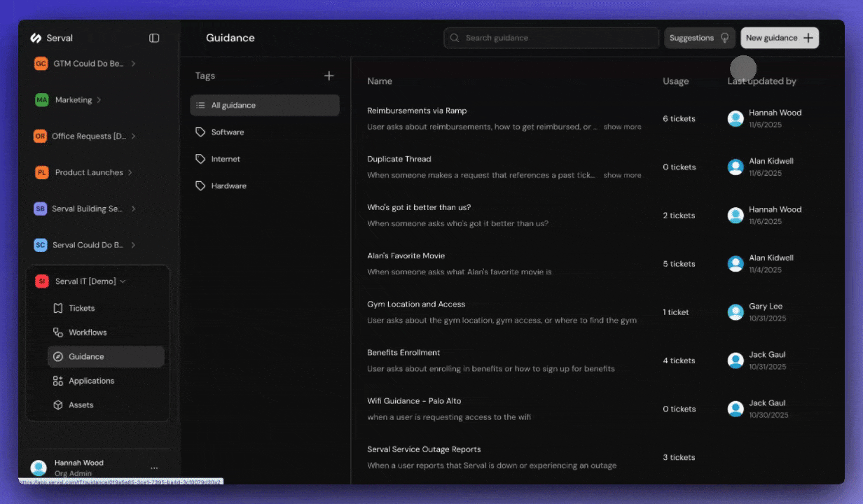Click the SI Serval IT avatar icon
The width and height of the screenshot is (863, 504).
(x=42, y=281)
